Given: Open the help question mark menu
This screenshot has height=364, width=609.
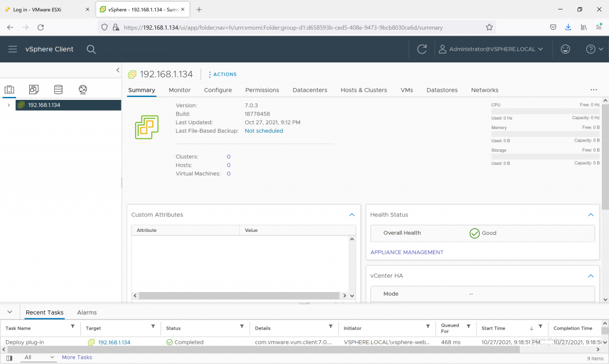Looking at the screenshot, I should (x=594, y=49).
